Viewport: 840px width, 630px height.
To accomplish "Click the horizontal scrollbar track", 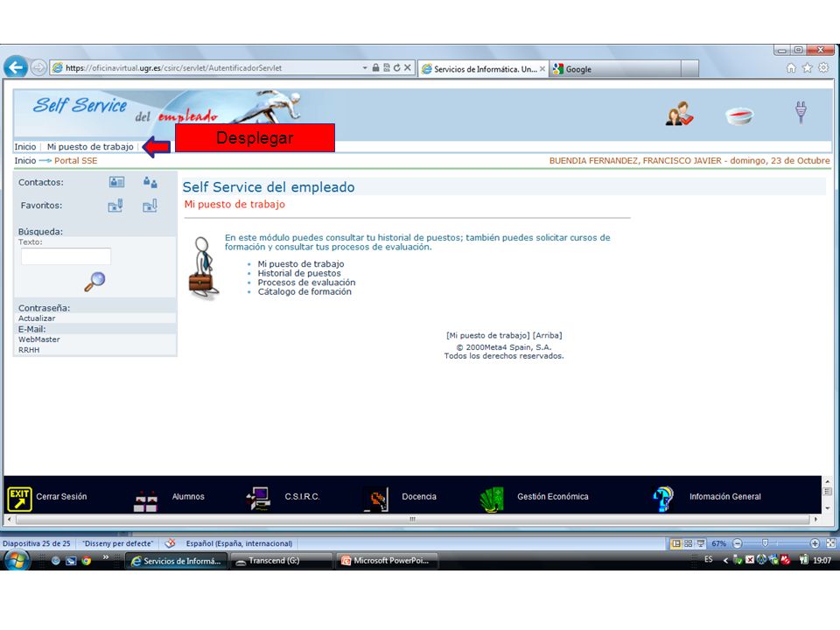I will click(412, 519).
